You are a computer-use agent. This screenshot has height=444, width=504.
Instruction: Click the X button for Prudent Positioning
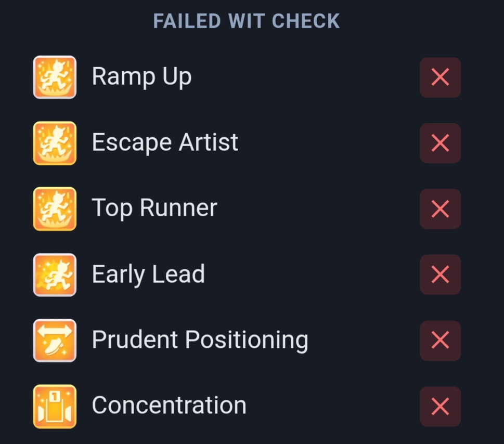coord(441,341)
